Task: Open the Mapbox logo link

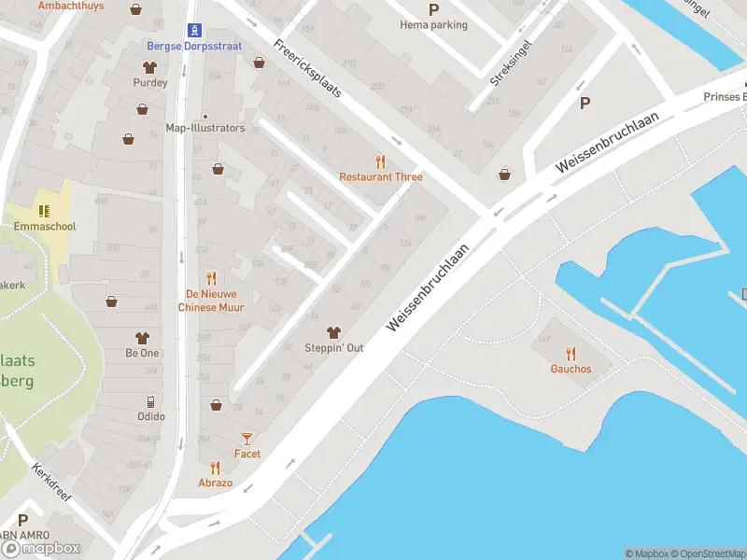Action: click(40, 549)
